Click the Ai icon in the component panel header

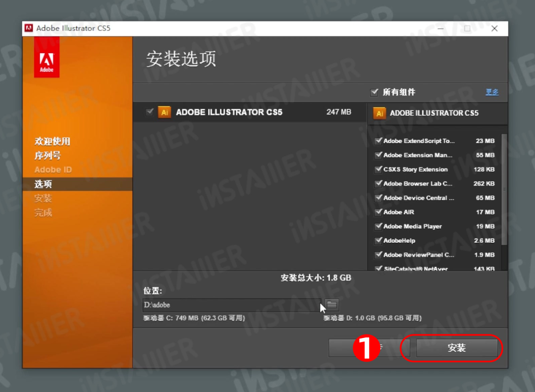pos(379,113)
